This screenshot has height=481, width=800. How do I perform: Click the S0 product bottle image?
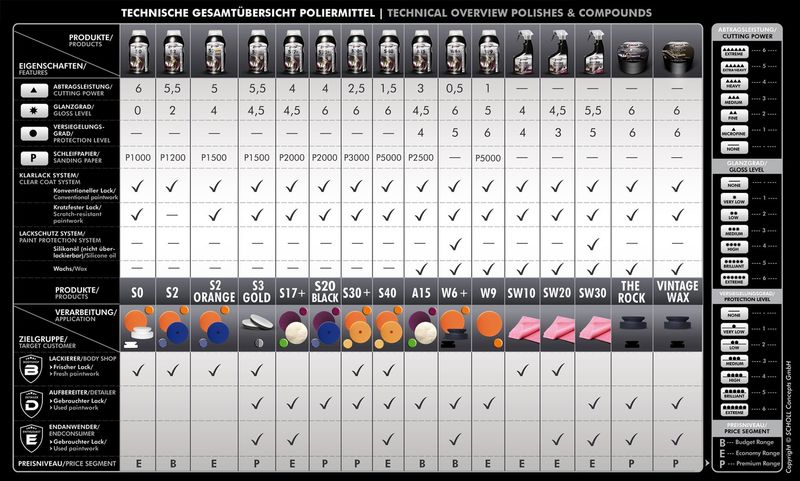138,52
